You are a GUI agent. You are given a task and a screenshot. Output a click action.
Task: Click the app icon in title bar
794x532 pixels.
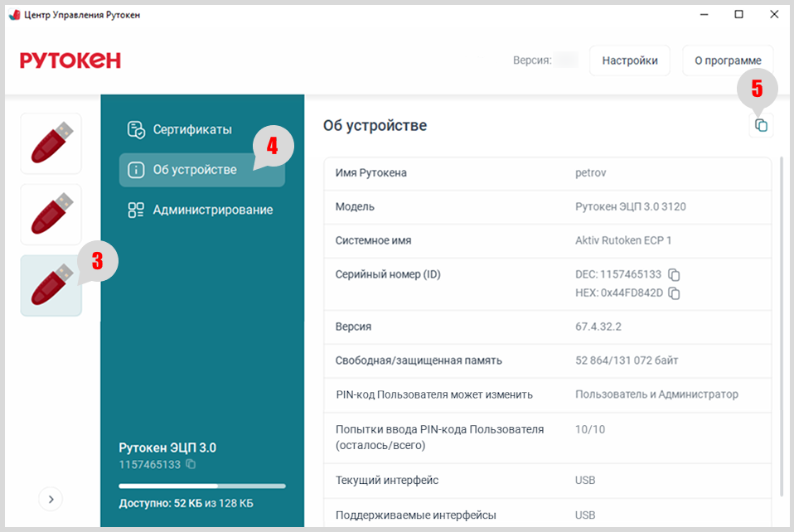coord(14,15)
